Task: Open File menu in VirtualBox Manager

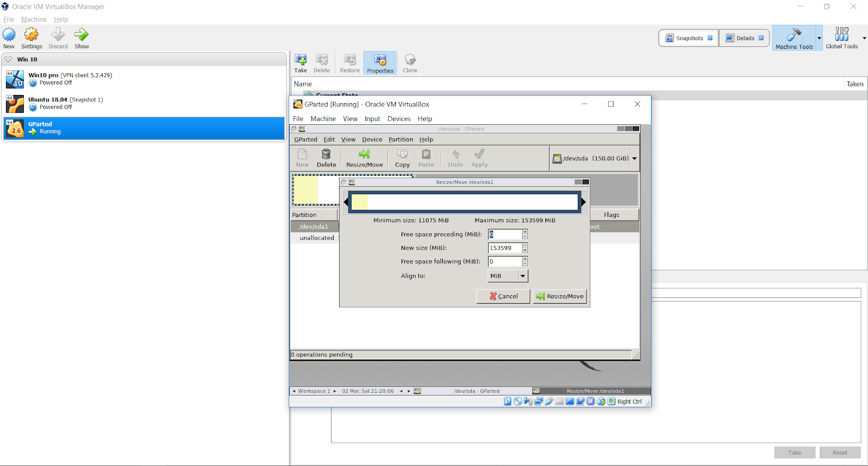Action: 9,20
